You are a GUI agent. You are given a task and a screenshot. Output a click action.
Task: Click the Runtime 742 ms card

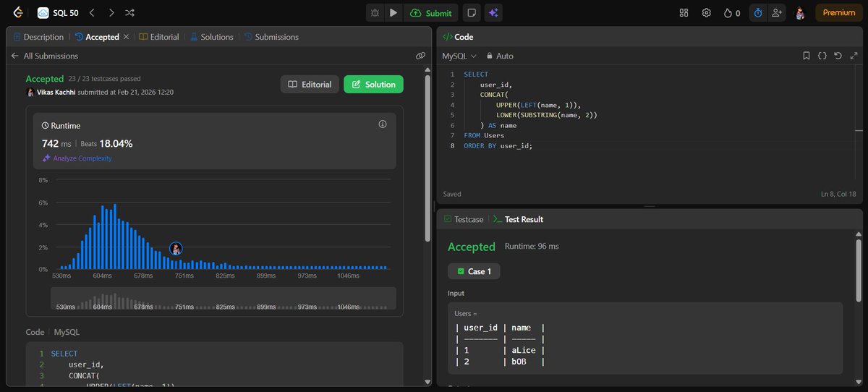[215, 141]
